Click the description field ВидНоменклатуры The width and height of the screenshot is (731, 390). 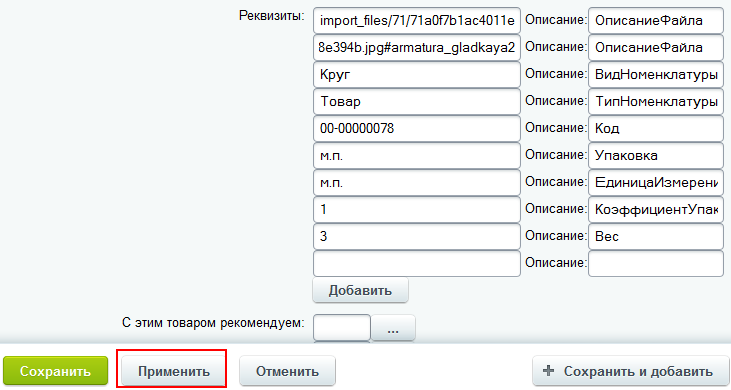pyautogui.click(x=656, y=75)
